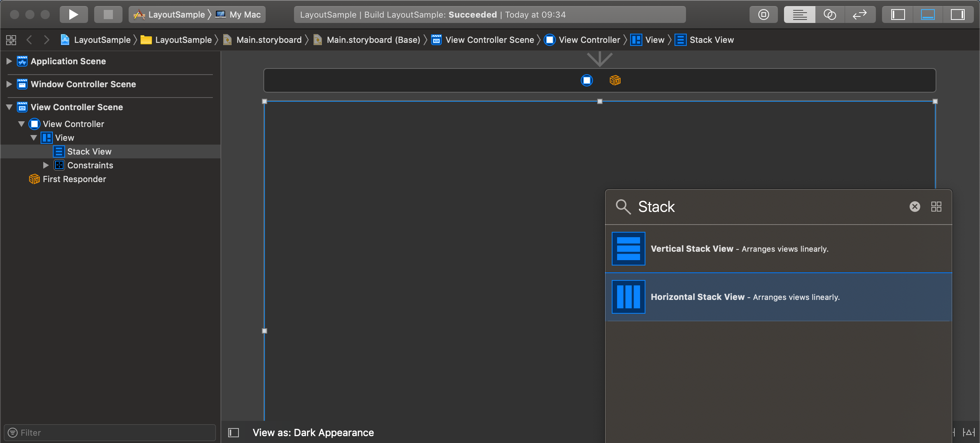Open the Version editor

[x=860, y=15]
